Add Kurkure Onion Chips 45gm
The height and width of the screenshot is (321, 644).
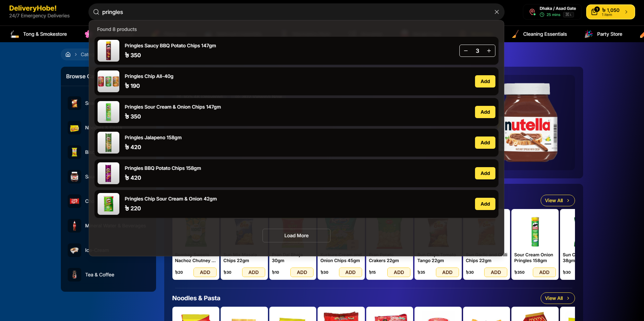point(351,272)
